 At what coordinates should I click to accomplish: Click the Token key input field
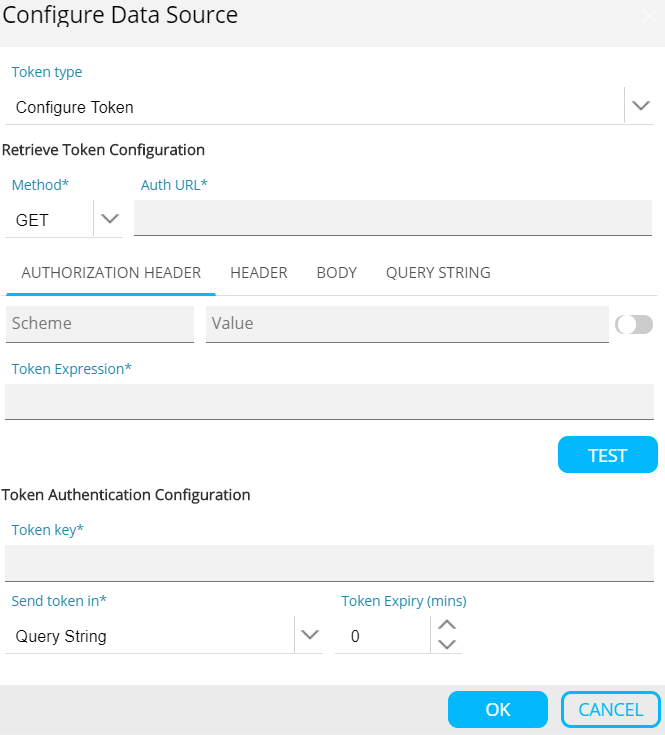(x=329, y=563)
